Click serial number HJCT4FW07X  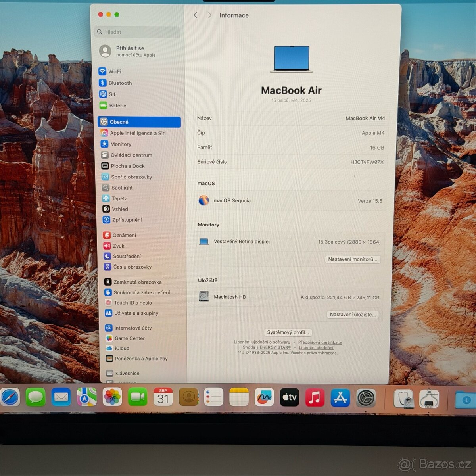point(367,162)
